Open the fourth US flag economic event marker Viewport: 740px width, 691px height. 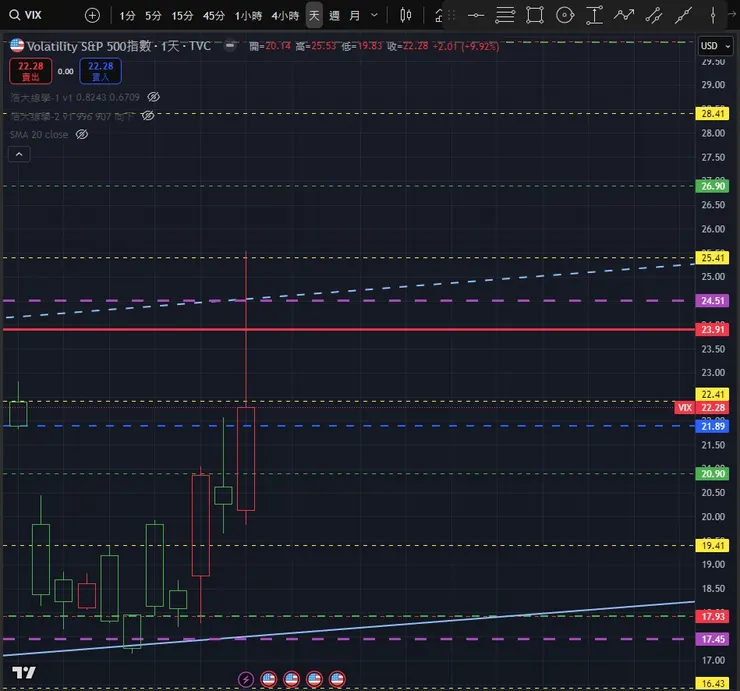[337, 679]
